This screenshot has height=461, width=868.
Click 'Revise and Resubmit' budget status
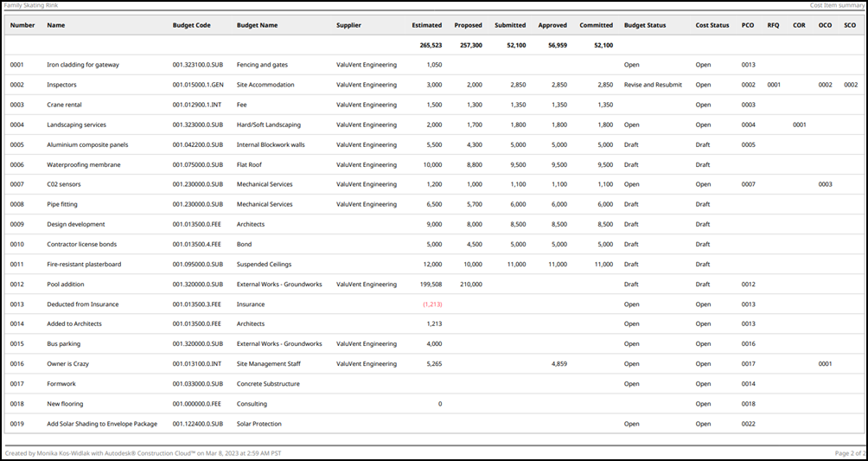coord(654,85)
